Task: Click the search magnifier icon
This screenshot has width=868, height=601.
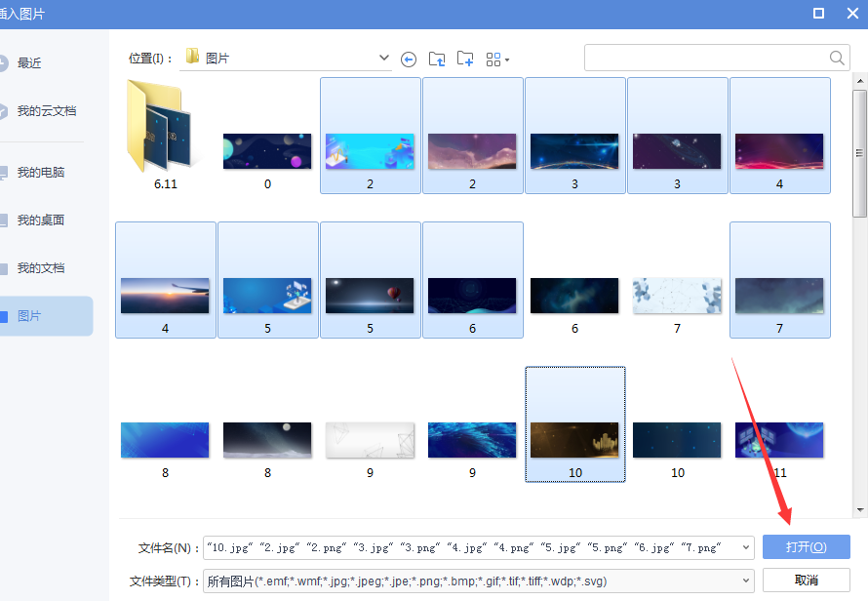Action: coord(837,58)
